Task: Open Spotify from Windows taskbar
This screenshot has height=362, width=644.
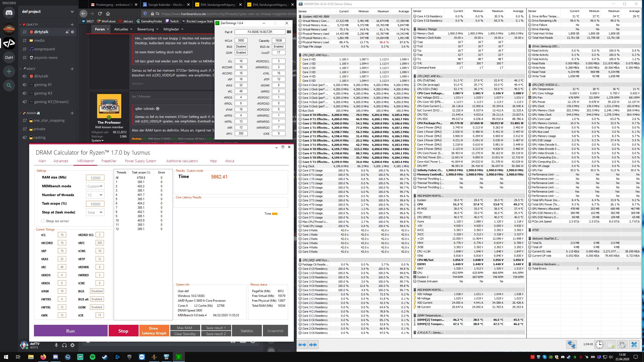Action: (x=93, y=357)
